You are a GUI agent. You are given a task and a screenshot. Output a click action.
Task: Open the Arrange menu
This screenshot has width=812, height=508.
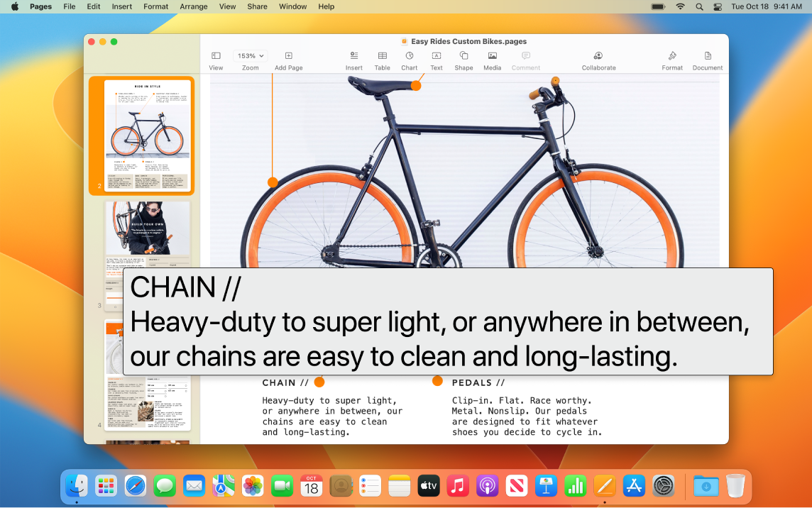(193, 6)
